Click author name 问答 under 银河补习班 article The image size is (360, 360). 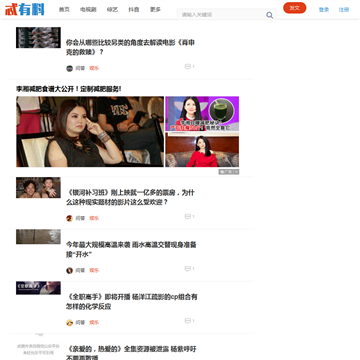click(80, 218)
